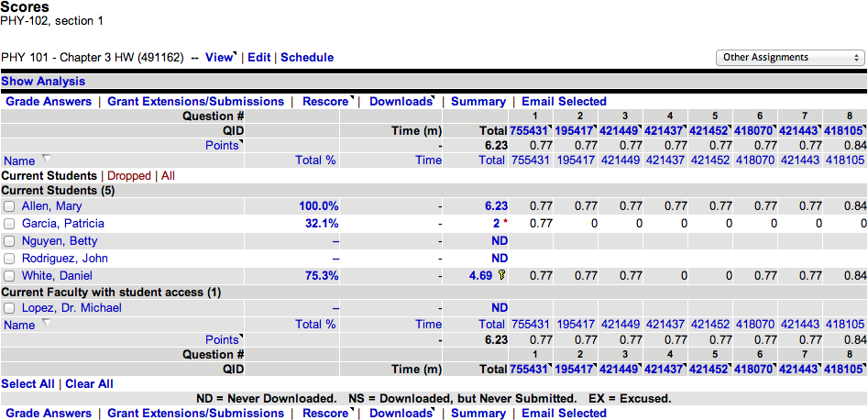Click the sort triangle next to bottom Name header
This screenshot has height=420, width=868.
coord(45,324)
